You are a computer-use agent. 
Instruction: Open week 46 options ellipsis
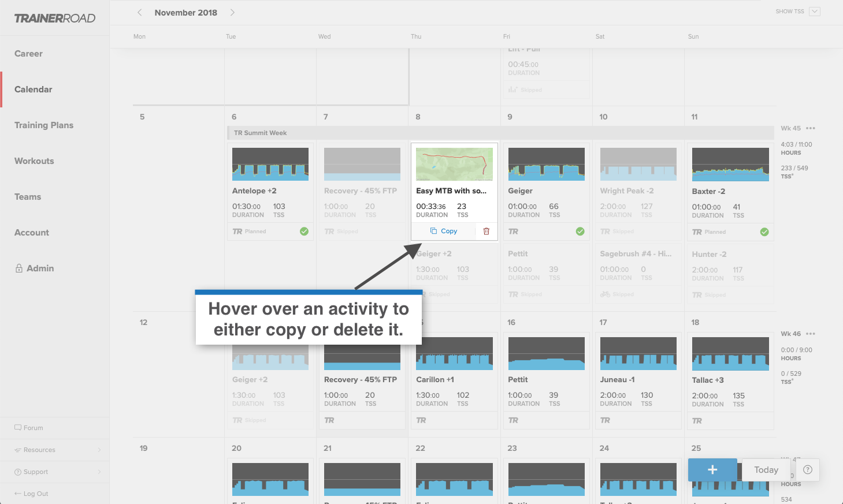pyautogui.click(x=811, y=334)
